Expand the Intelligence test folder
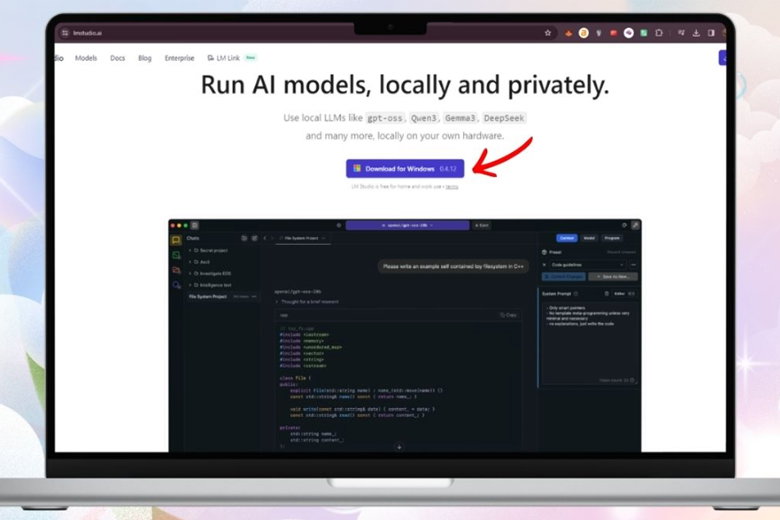780x520 pixels. coord(210,285)
